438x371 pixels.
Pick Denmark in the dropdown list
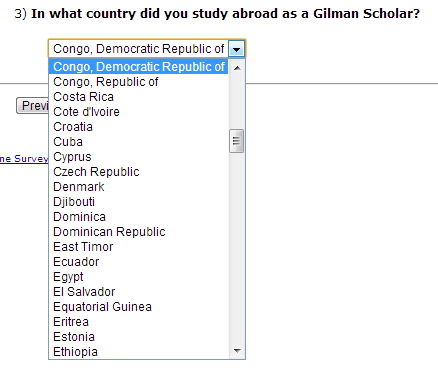tap(139, 187)
